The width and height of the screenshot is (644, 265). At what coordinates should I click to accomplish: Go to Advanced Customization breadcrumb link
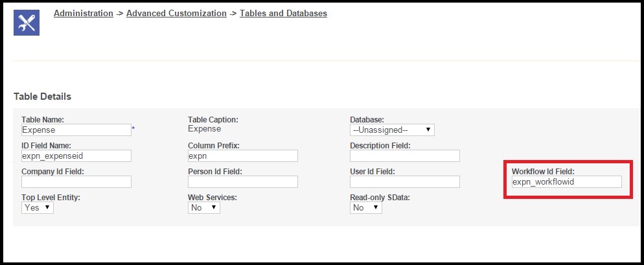coord(176,13)
